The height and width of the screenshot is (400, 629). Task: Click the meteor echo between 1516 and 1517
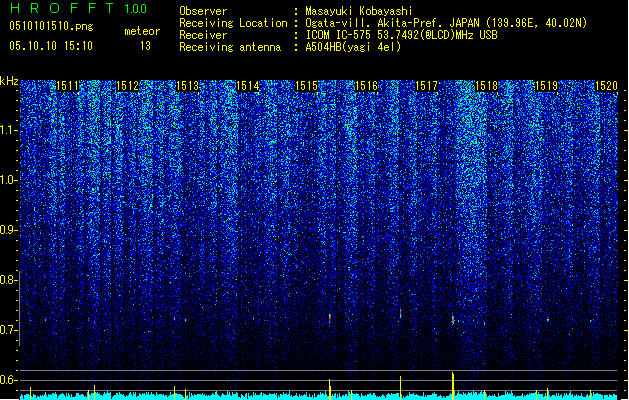[400, 313]
